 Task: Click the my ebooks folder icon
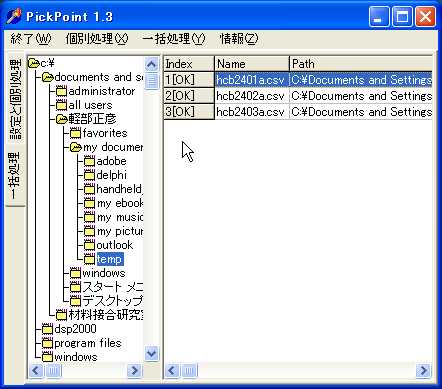[89, 203]
